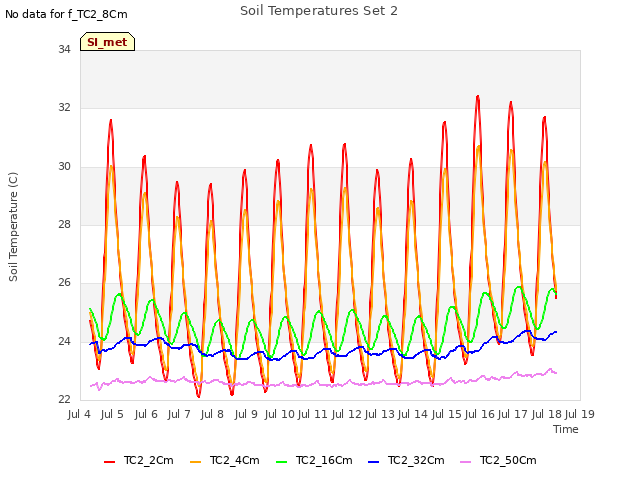Toggle the TC2_50Cm legend entry
640x480 pixels.
pos(498,461)
